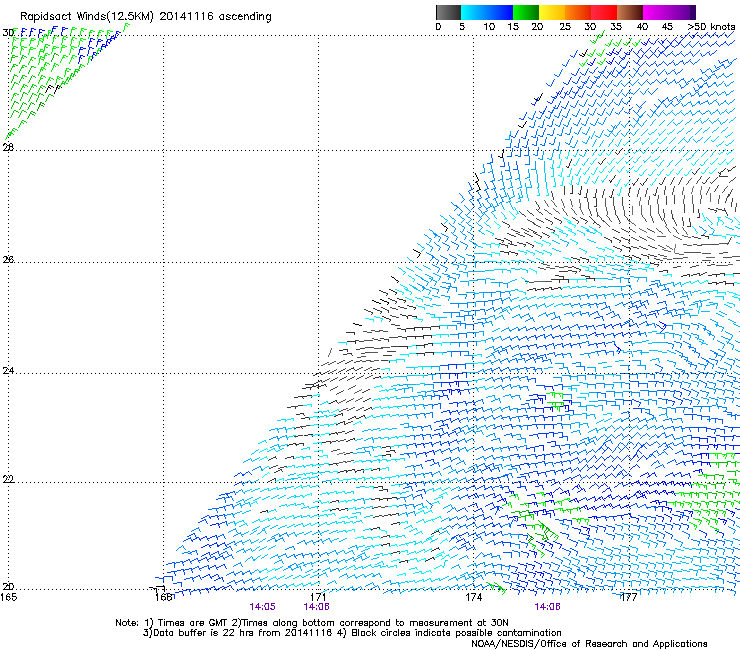
Task: Select the green 15-20 knots legend swatch
Action: tap(526, 12)
